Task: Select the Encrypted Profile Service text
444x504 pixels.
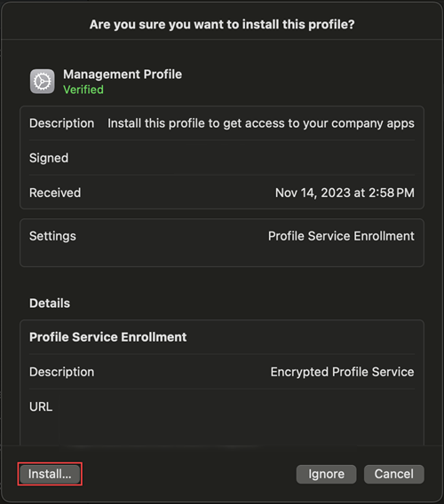Action: (x=342, y=372)
